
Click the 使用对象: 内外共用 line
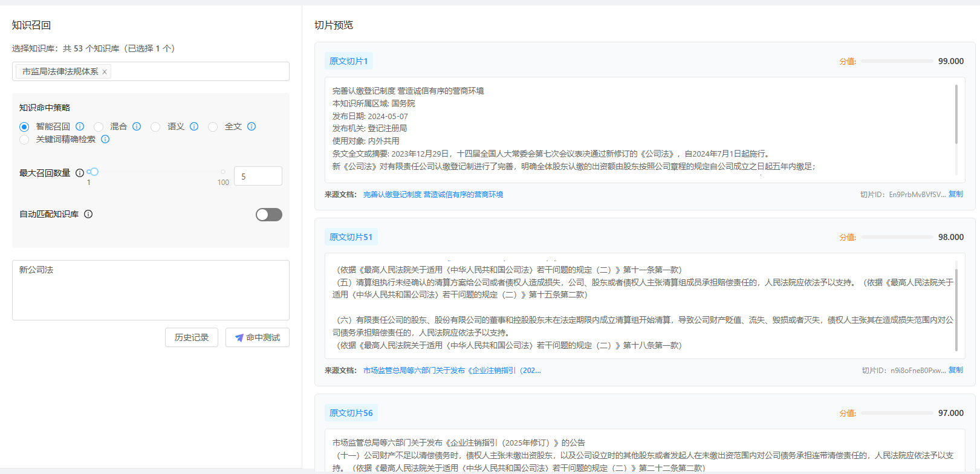[x=366, y=141]
